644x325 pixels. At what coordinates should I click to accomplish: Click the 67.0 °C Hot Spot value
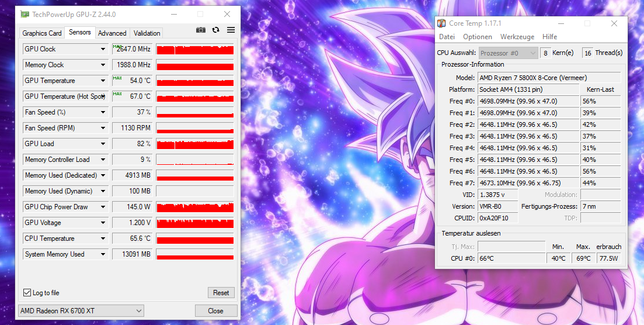click(x=132, y=96)
